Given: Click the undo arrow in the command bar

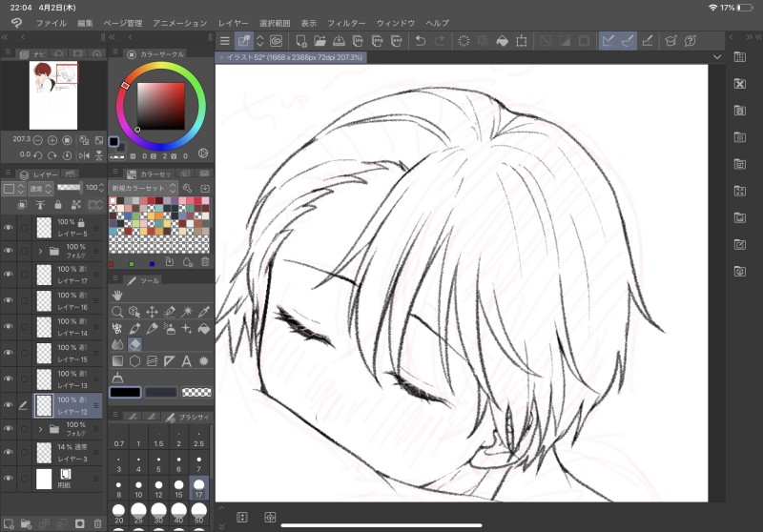Looking at the screenshot, I should 420,41.
